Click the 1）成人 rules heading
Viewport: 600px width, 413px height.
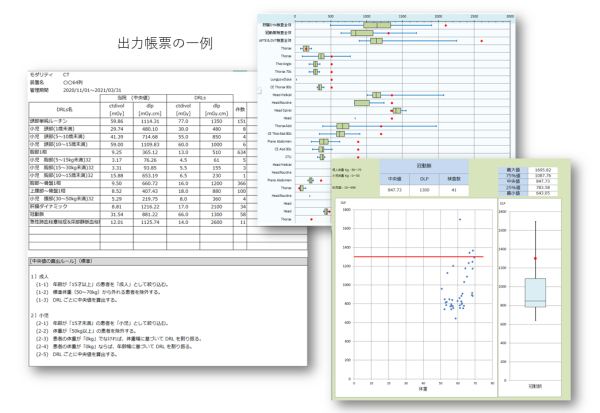(40, 277)
